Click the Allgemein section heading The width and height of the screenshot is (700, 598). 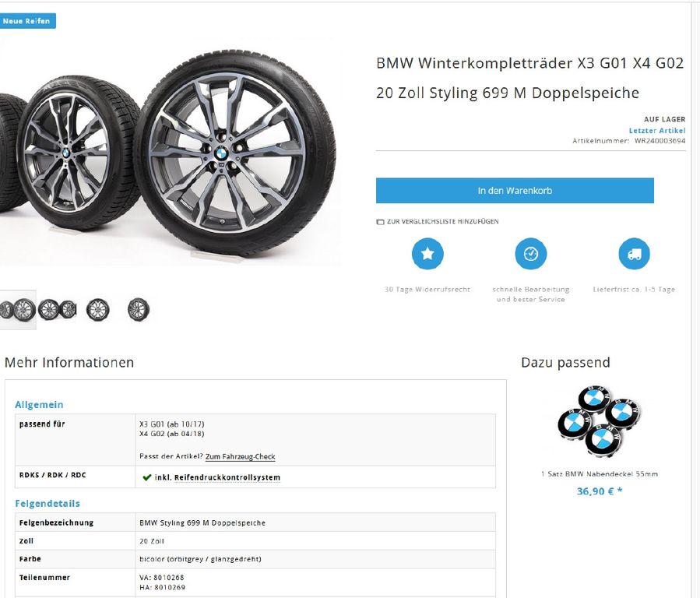[x=39, y=405]
